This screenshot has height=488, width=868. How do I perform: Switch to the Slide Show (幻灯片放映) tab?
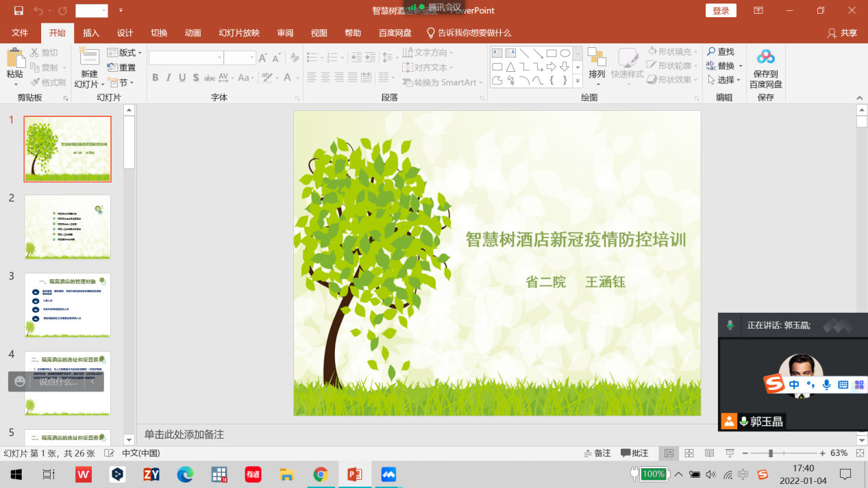[x=239, y=33]
